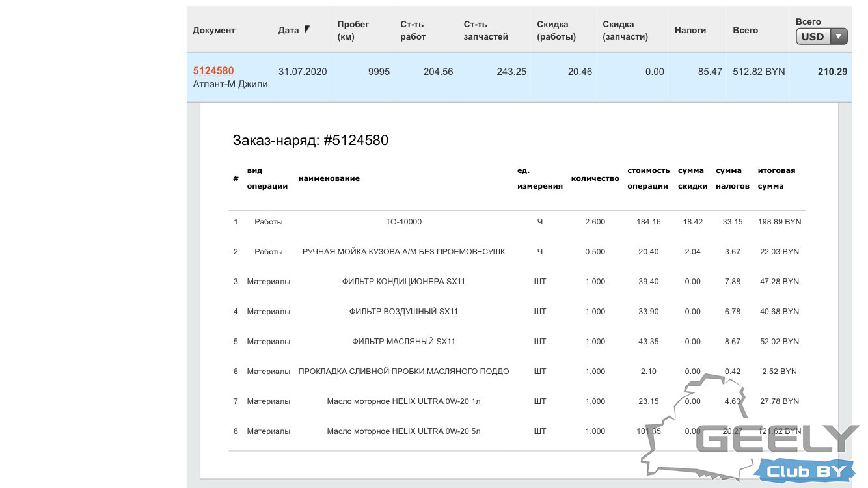868x488 pixels.
Task: Click the Скидка (работы) column header
Action: tap(556, 30)
